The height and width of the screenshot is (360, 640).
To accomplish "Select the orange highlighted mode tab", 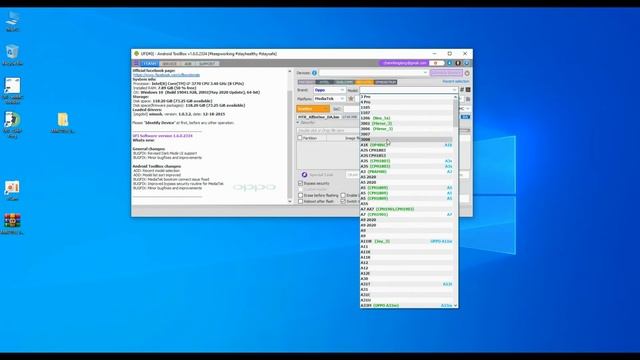I will (364, 82).
